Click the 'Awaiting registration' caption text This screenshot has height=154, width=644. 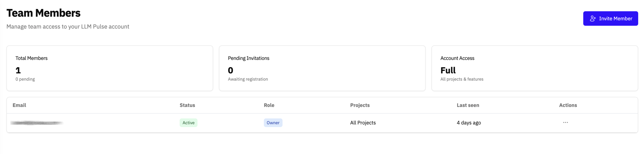[x=248, y=79]
